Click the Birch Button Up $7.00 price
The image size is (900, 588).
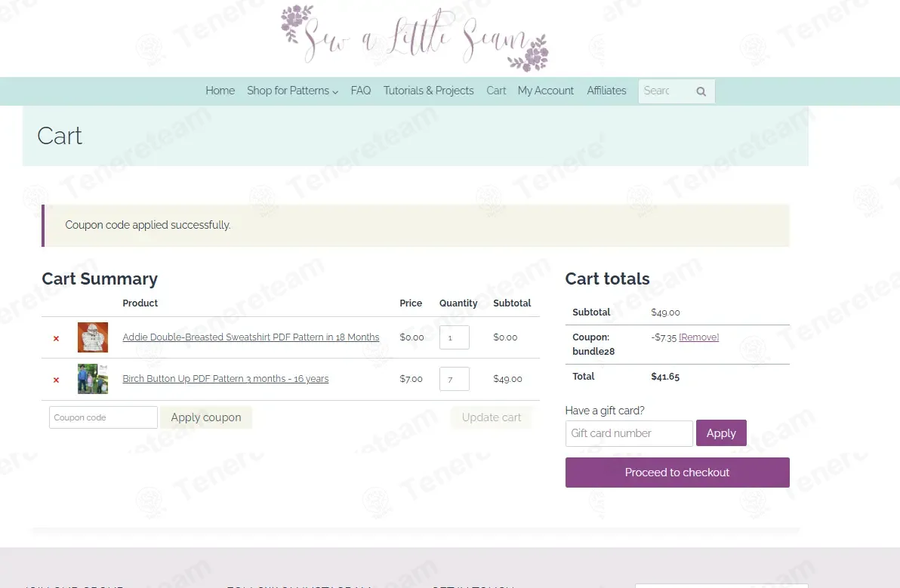tap(411, 379)
